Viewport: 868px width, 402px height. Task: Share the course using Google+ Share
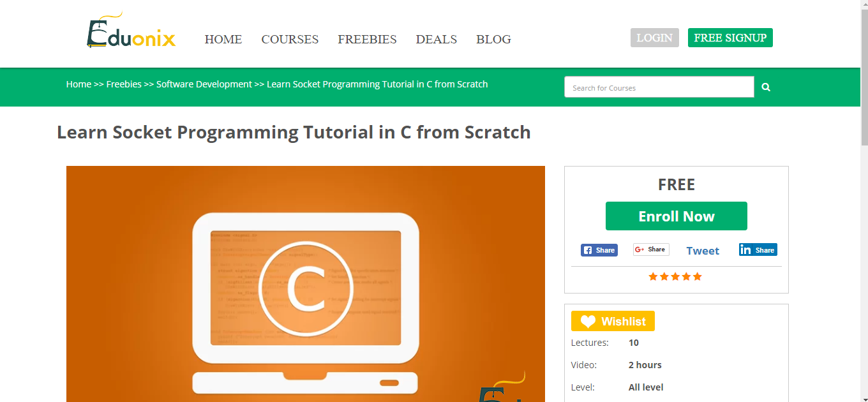(650, 249)
